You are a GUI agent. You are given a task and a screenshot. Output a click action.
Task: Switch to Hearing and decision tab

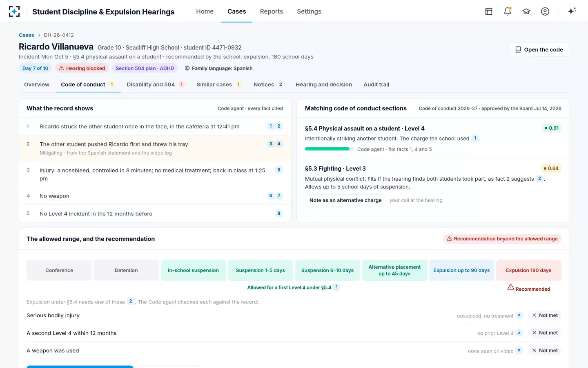(324, 85)
